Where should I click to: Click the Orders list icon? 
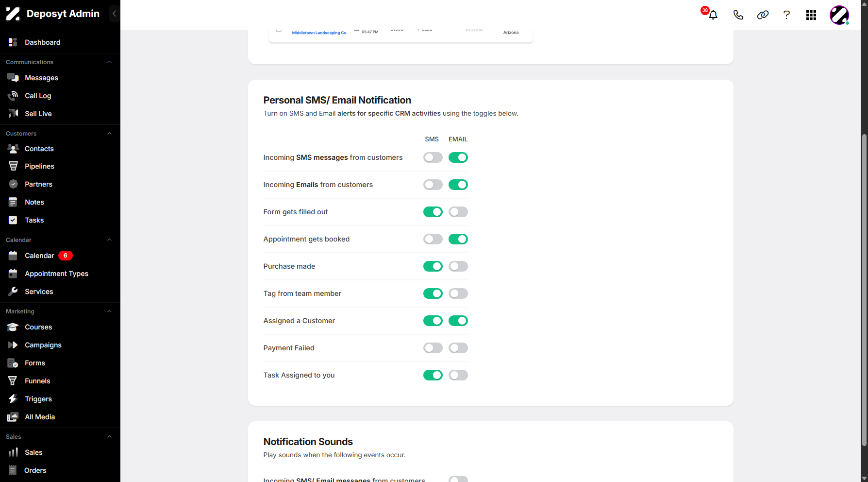click(13, 470)
